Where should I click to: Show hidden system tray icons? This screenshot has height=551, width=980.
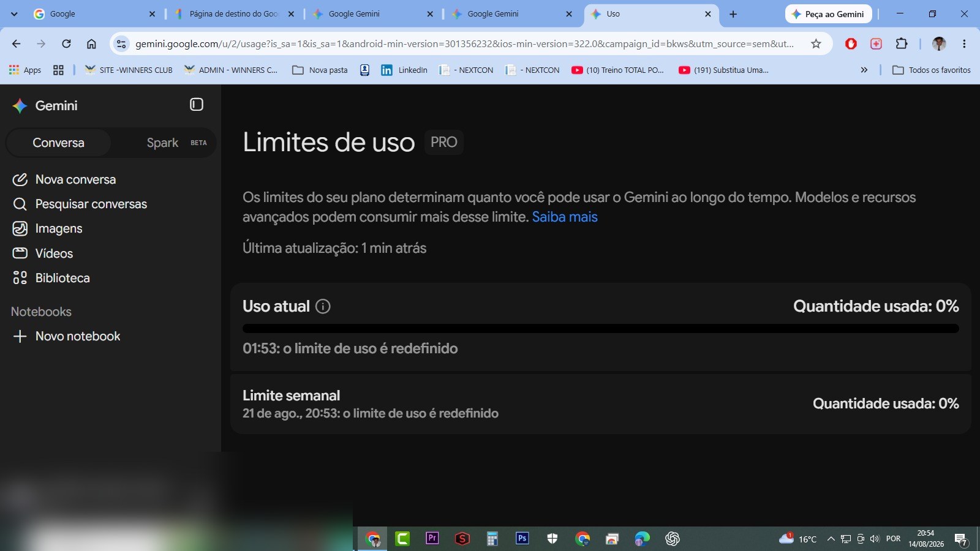click(831, 539)
